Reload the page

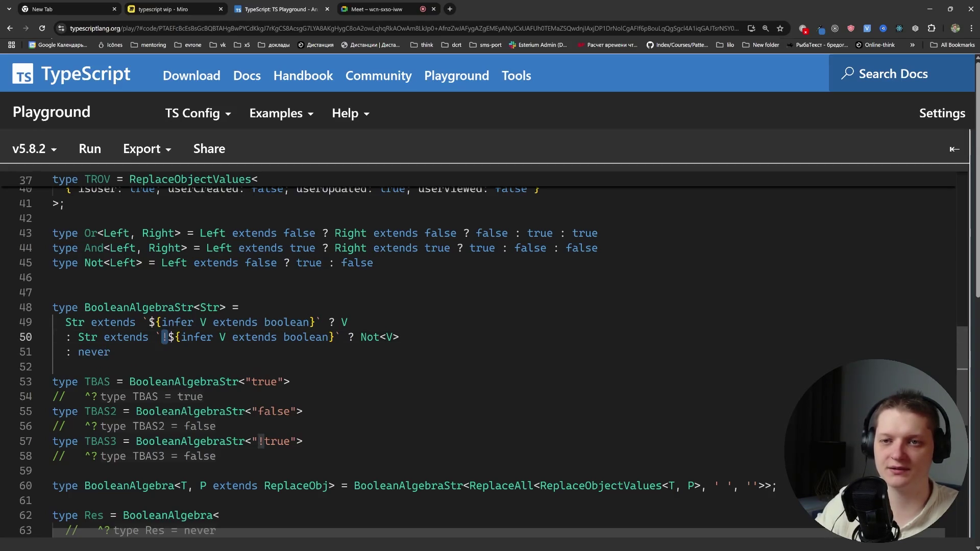[x=42, y=29]
